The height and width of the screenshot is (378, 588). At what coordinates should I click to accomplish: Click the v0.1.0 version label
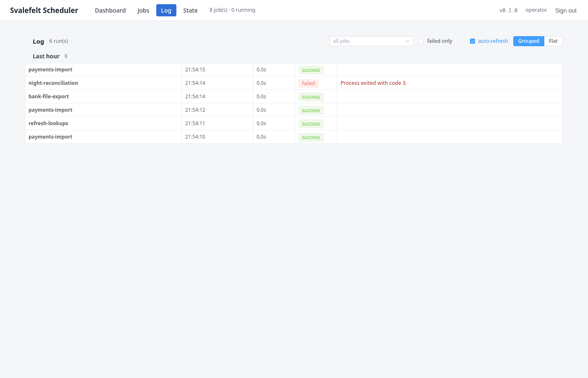pyautogui.click(x=508, y=10)
